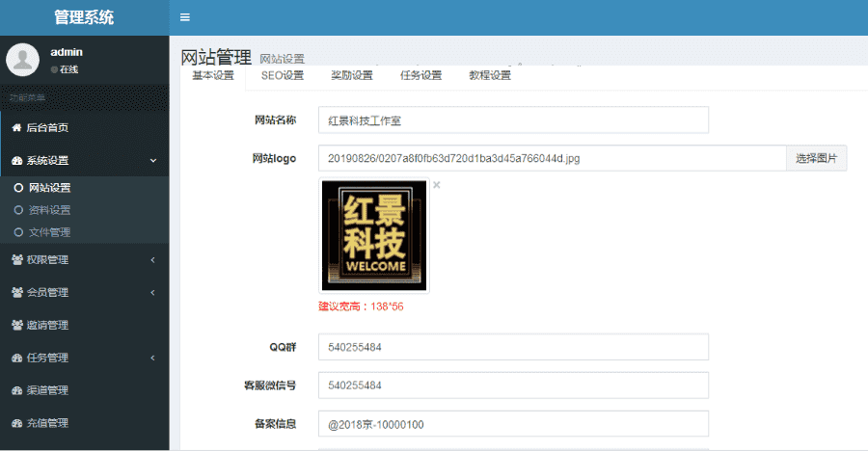Screen dimensions: 868x451
Task: Click the 邀请管理 sidebar icon
Action: click(16, 326)
